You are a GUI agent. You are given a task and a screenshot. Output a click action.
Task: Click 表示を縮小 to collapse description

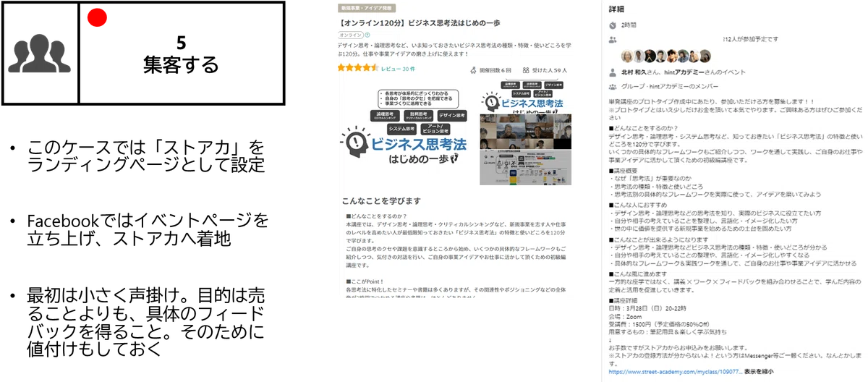757,373
